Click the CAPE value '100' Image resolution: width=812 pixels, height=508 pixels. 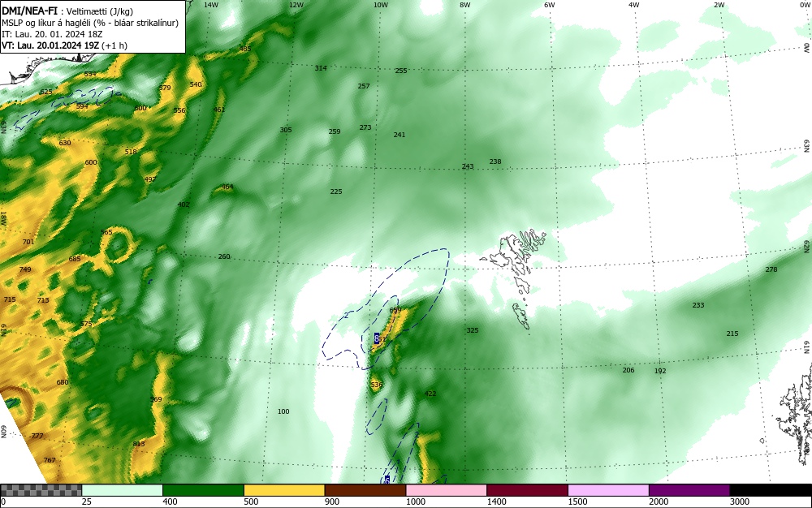(x=283, y=411)
